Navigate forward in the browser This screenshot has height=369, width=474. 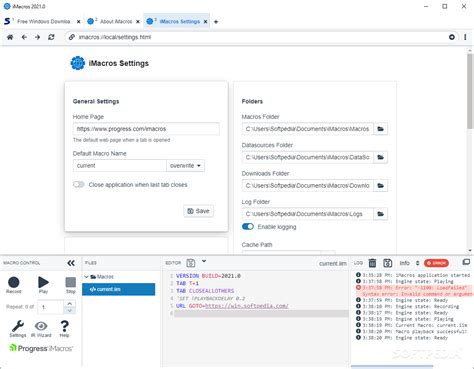click(37, 37)
